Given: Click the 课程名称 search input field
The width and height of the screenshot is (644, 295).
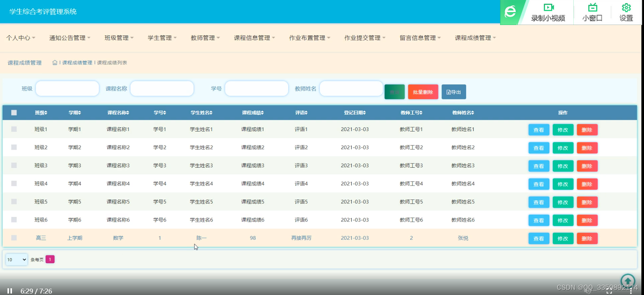Looking at the screenshot, I should (x=162, y=88).
